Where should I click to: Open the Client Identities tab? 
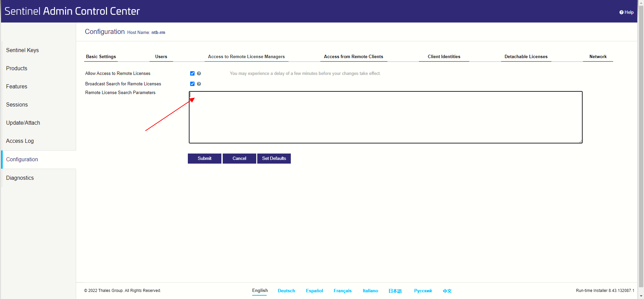[444, 57]
